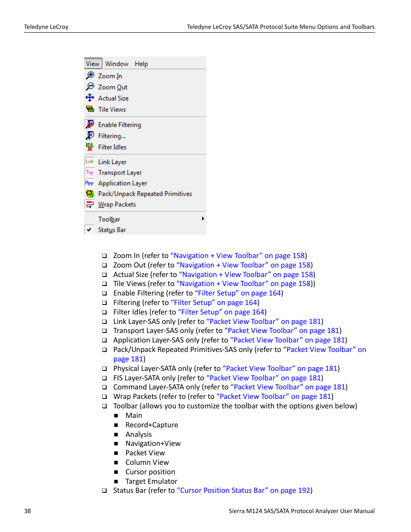Open Pack/Unpack Repeated Primitives Packet View link

[324, 349]
